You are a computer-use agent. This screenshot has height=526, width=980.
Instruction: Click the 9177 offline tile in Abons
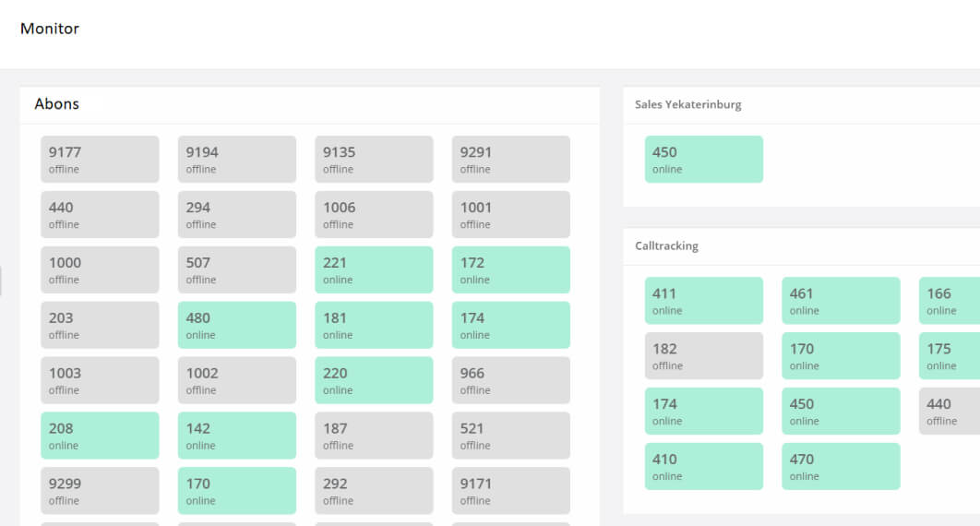coord(100,160)
